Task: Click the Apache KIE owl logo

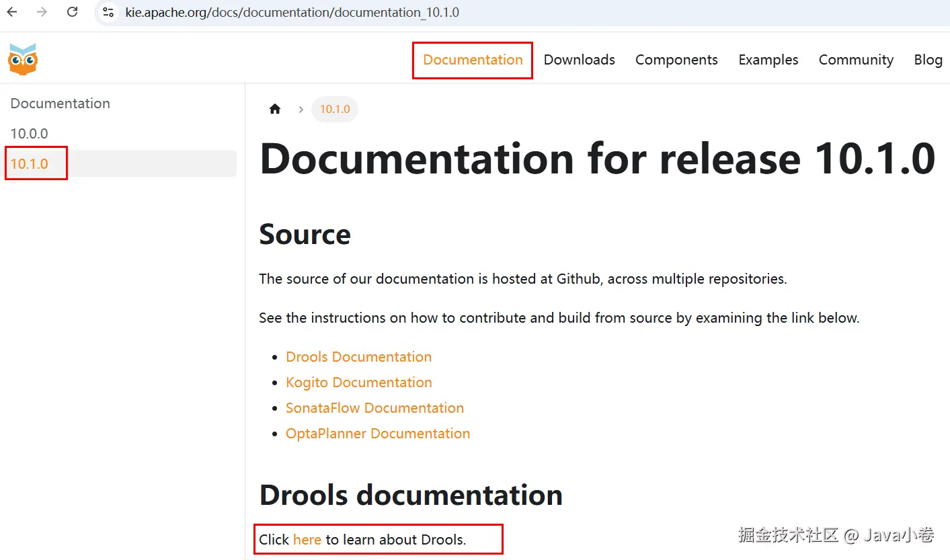Action: pyautogui.click(x=23, y=59)
